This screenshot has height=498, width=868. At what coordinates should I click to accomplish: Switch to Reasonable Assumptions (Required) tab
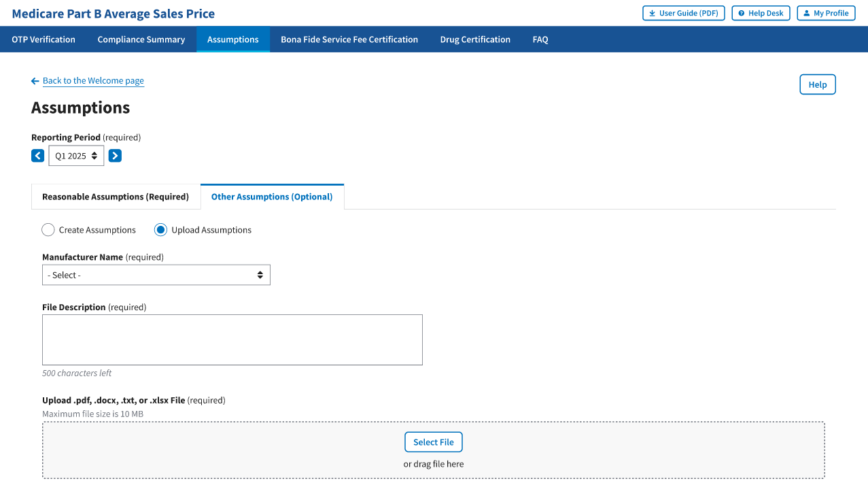point(116,197)
